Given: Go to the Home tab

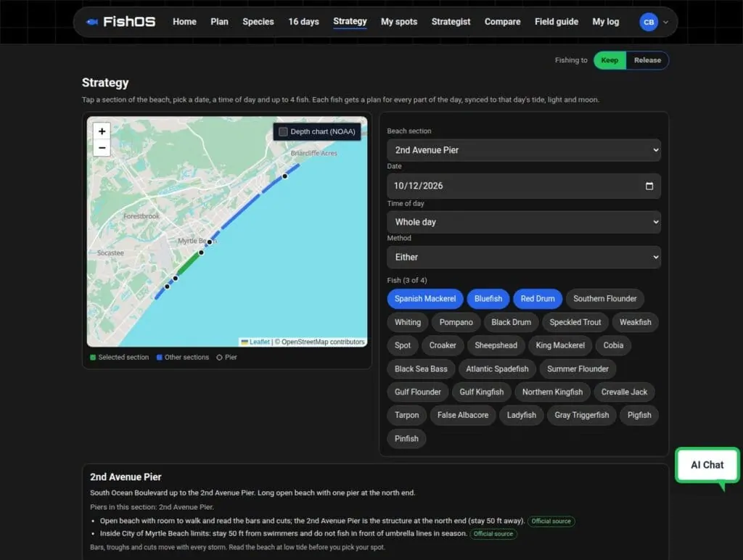Looking at the screenshot, I should 184,22.
